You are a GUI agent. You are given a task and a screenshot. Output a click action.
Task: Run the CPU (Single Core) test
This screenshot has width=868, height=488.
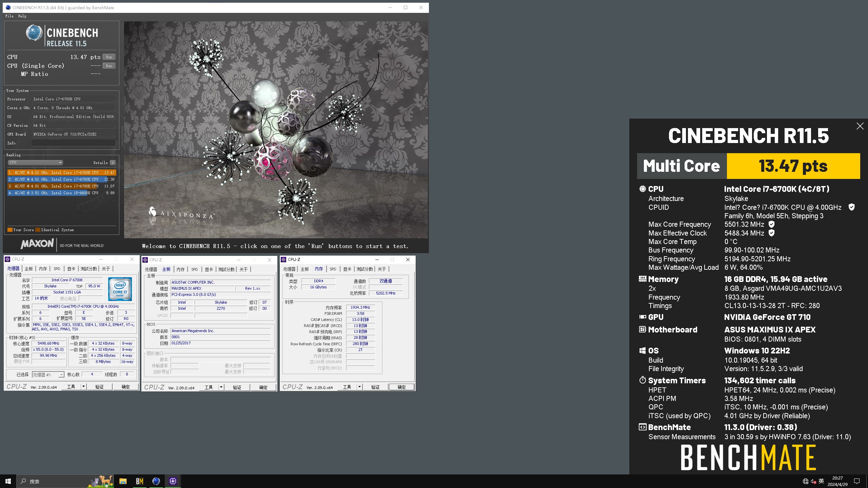(109, 66)
